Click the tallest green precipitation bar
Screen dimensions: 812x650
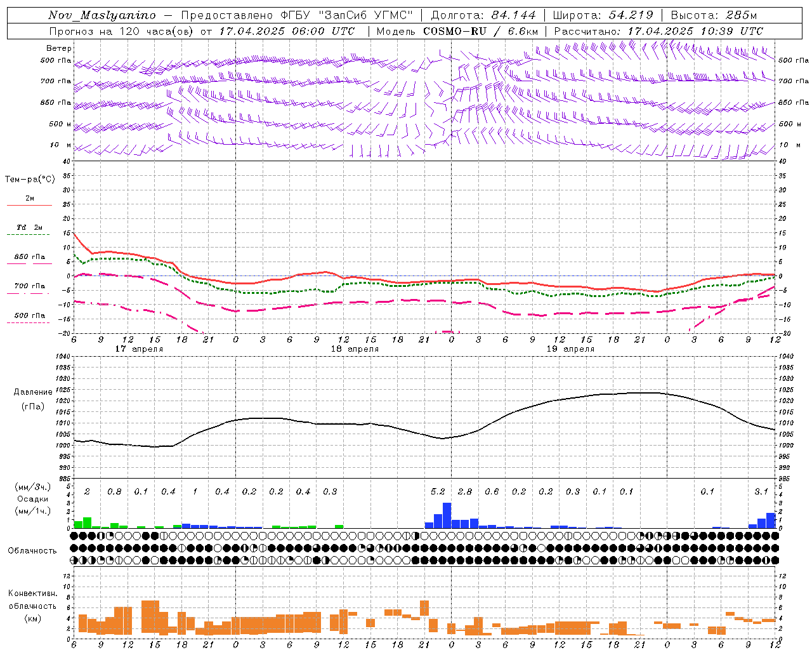coord(88,523)
